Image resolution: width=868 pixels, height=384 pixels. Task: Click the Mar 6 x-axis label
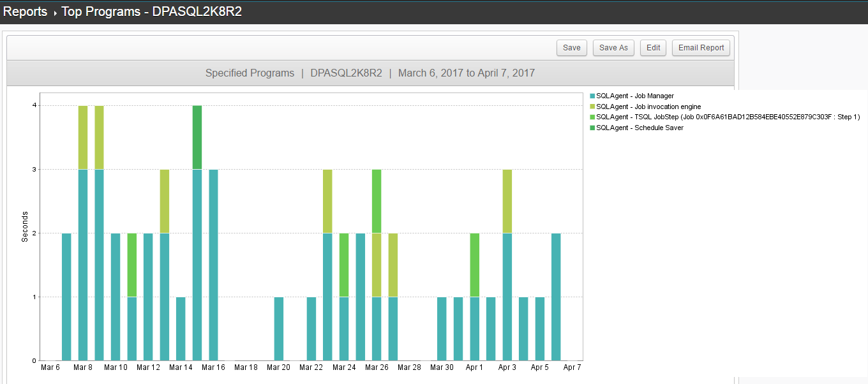click(x=50, y=367)
